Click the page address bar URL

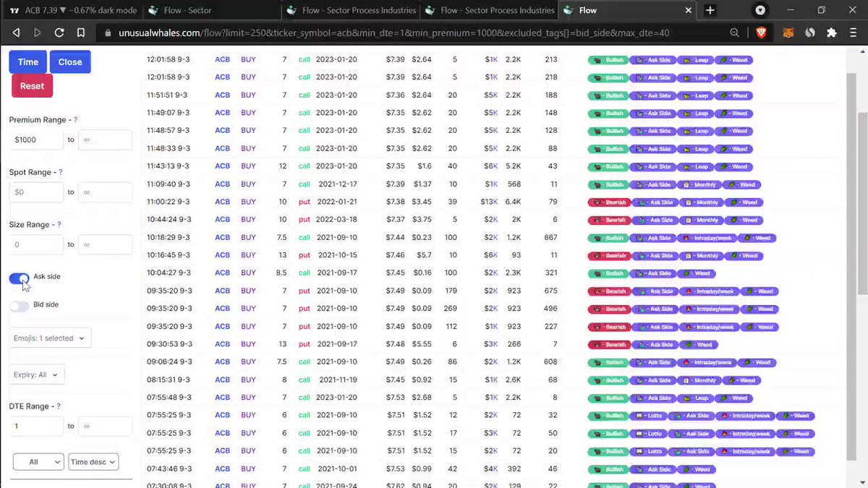click(x=393, y=33)
